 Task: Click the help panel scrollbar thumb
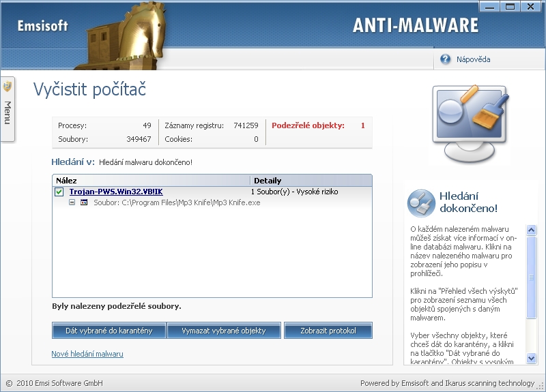pyautogui.click(x=531, y=277)
